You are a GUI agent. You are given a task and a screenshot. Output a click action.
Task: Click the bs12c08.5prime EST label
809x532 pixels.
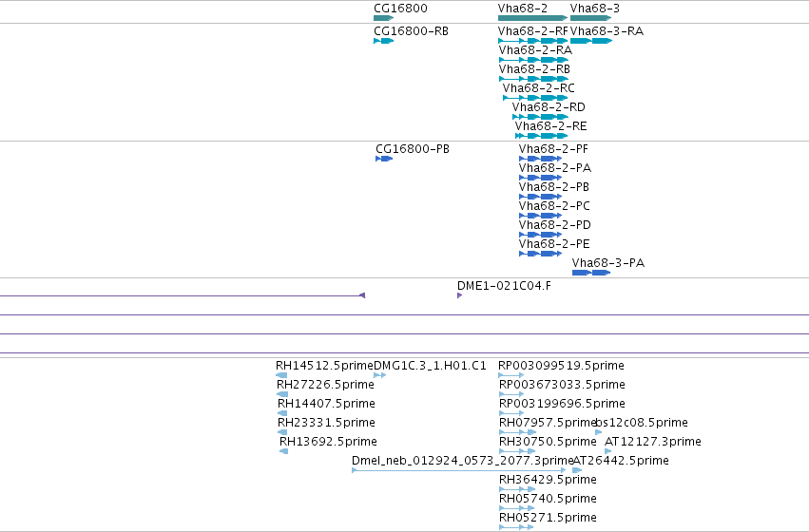point(642,424)
